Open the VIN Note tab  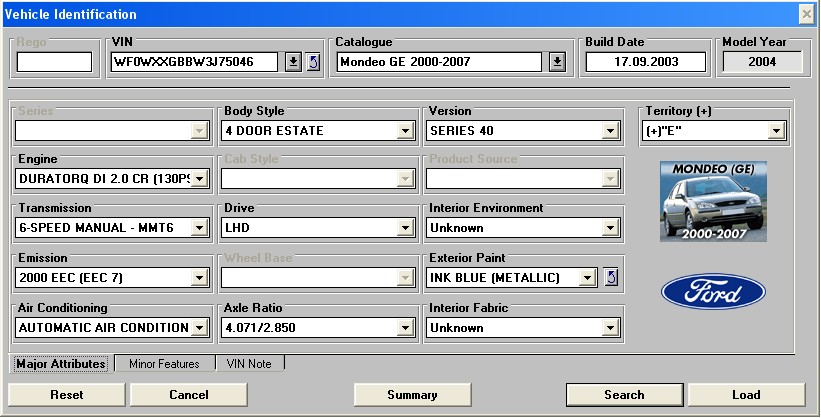tap(249, 364)
